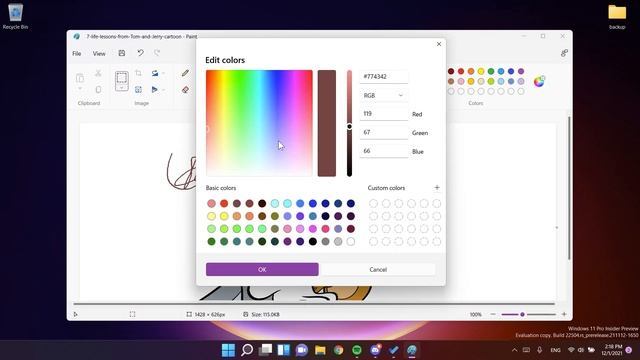Select the Eraser tool in Paint

(185, 90)
